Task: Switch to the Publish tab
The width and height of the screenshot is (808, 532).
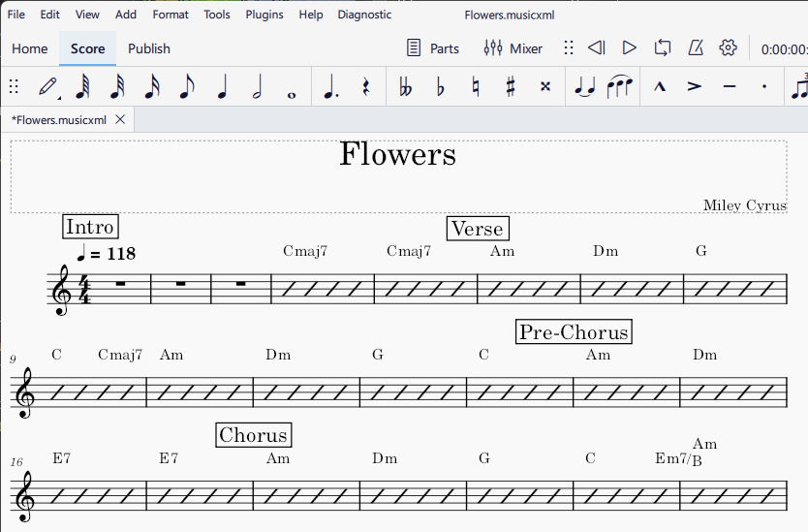Action: click(148, 48)
